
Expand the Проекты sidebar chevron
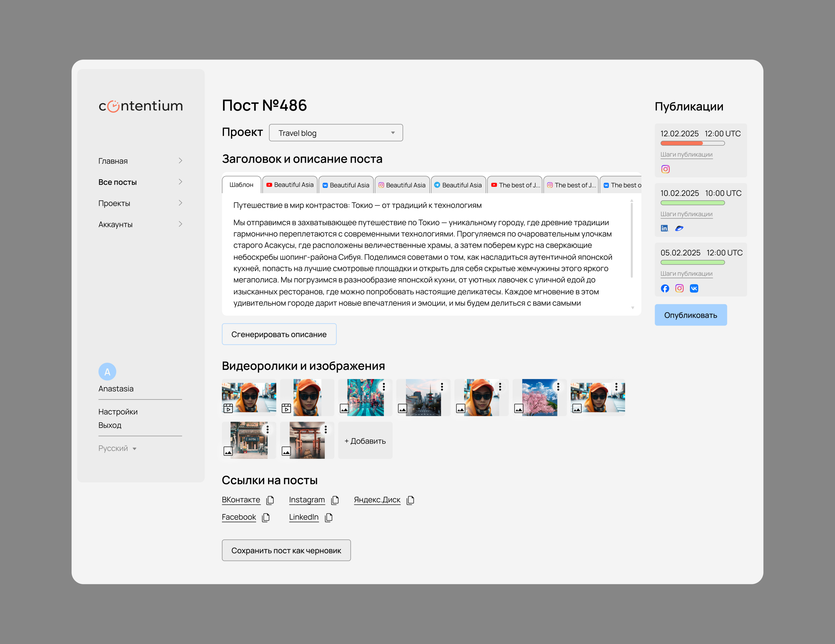click(181, 203)
